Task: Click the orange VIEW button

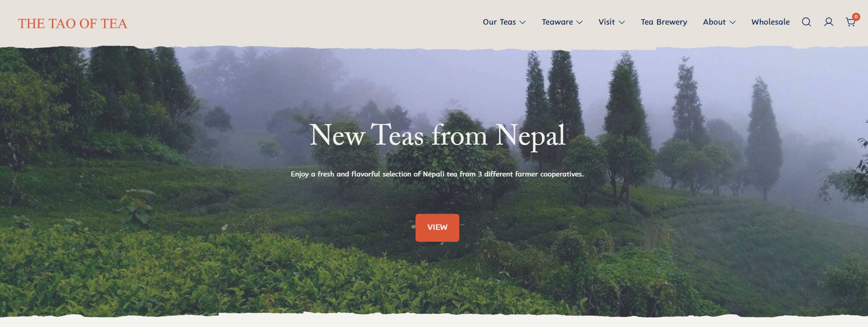Action: [x=437, y=228]
